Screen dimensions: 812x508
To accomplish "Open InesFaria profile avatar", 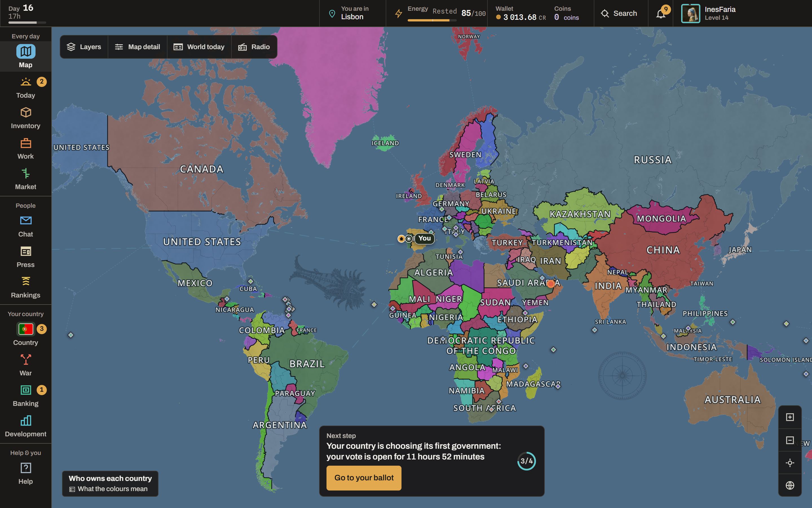I will [690, 14].
